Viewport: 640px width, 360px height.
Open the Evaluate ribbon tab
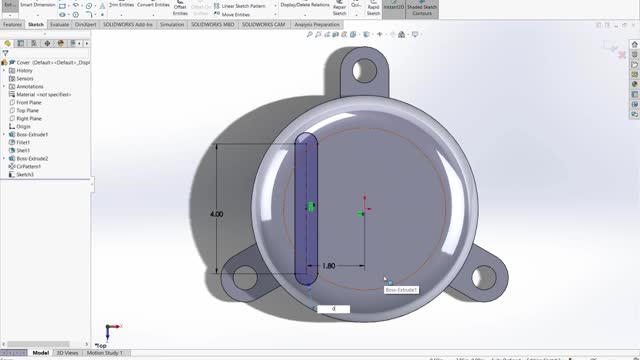click(x=59, y=24)
